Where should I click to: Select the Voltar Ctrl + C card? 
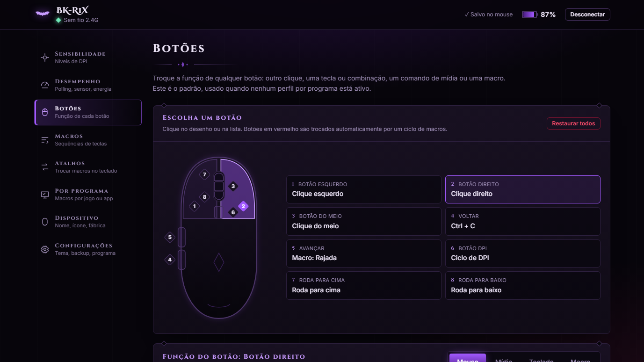523,221
